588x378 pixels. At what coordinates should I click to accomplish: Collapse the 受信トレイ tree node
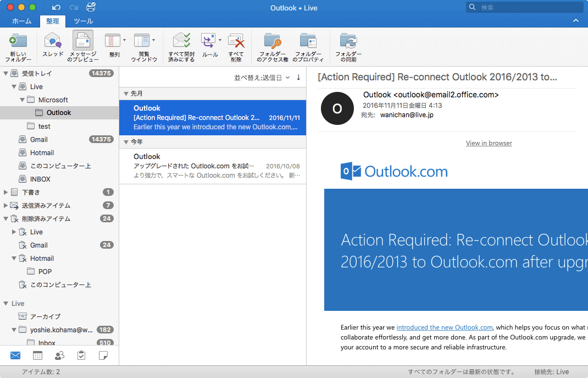5,73
